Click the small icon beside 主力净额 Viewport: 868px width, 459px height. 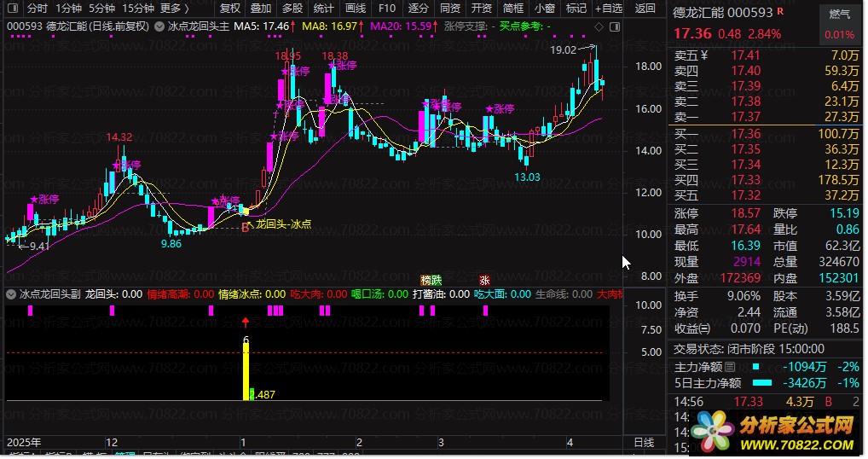point(730,367)
